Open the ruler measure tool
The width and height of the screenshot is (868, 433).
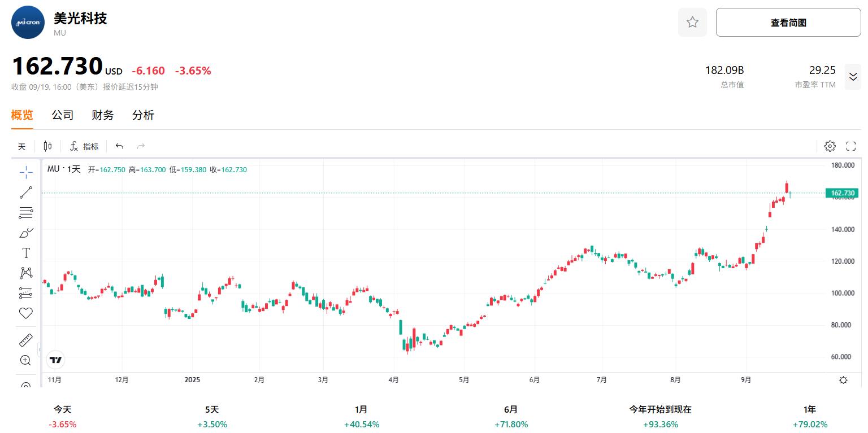click(25, 339)
